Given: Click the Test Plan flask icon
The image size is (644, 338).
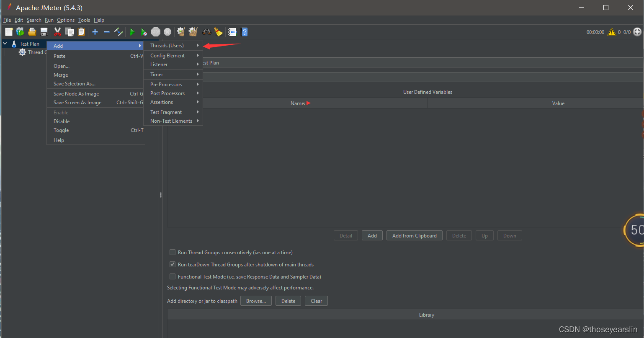Looking at the screenshot, I should point(14,44).
